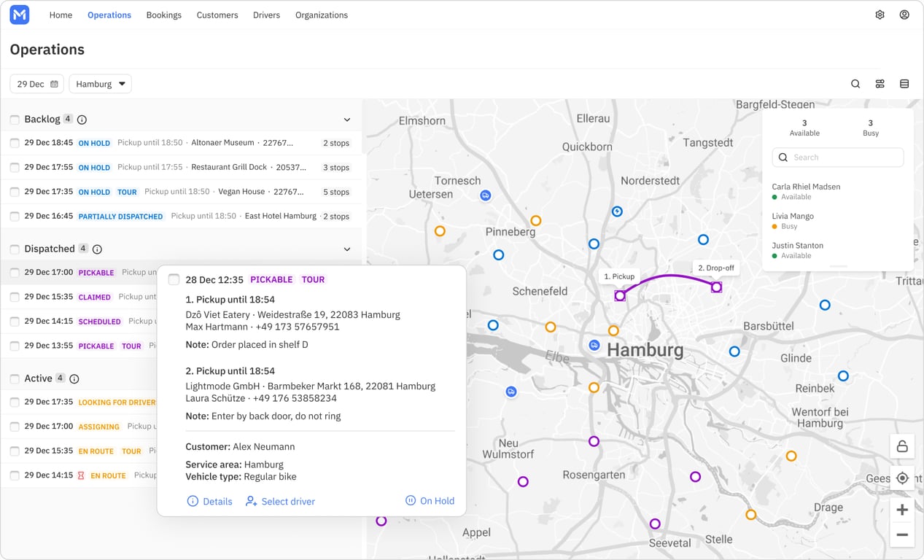Select all Active orders checkbox
Image resolution: width=924 pixels, height=560 pixels.
pos(15,378)
